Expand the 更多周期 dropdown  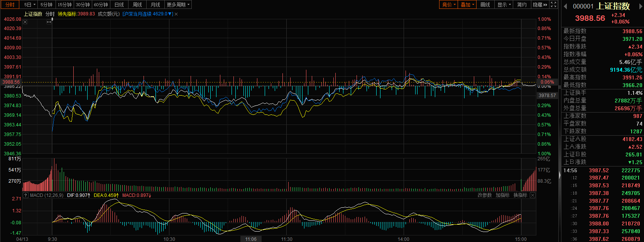click(178, 5)
